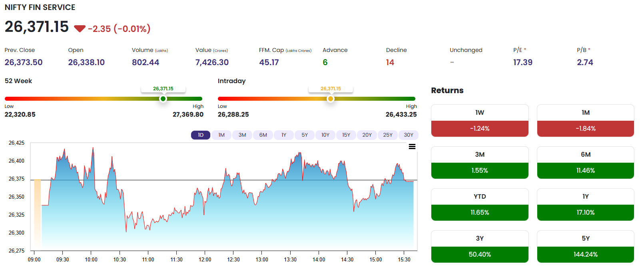
Task: Click the Advance count 6
Action: [325, 62]
